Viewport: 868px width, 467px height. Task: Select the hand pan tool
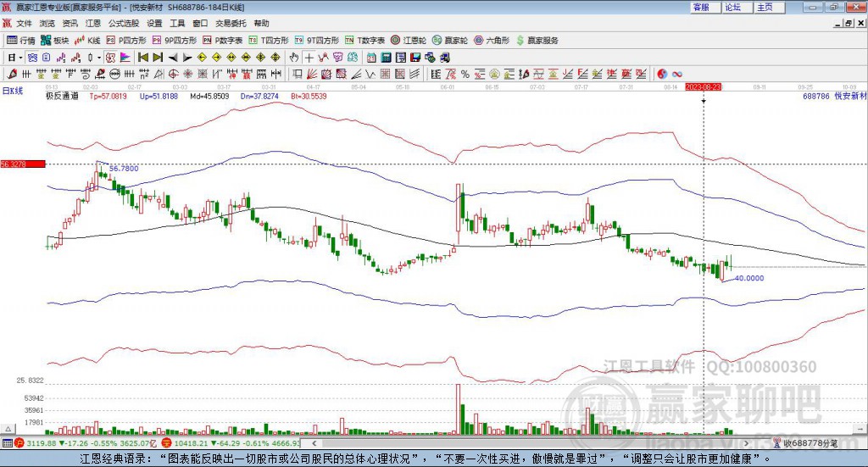point(294,58)
